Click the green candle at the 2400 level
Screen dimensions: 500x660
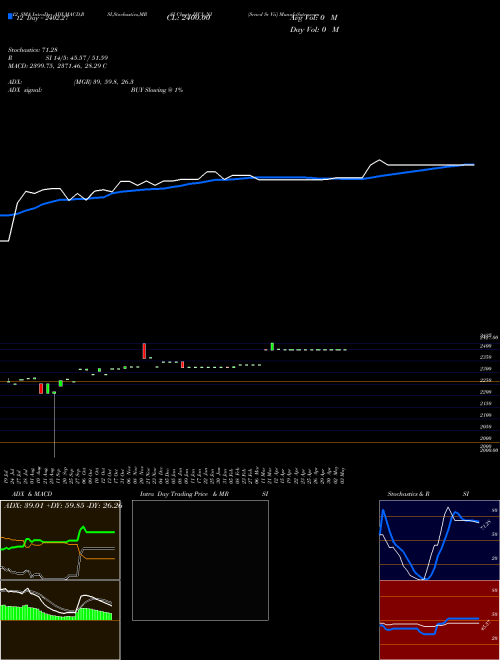tap(272, 346)
